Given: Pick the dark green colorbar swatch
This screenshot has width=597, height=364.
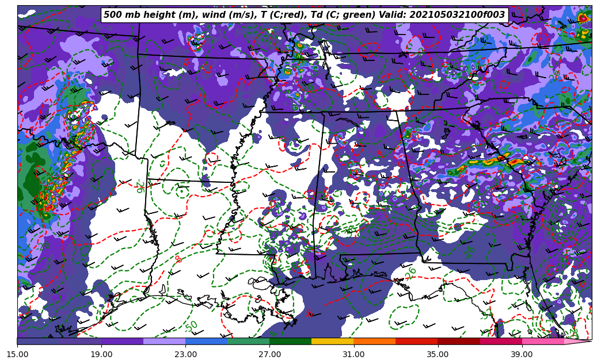Looking at the screenshot, I should (290, 342).
